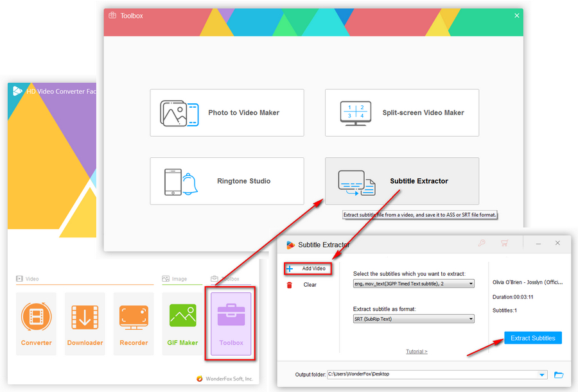Select the Subtitle Extractor tool
Screen dimensions: 578x392
click(x=402, y=181)
